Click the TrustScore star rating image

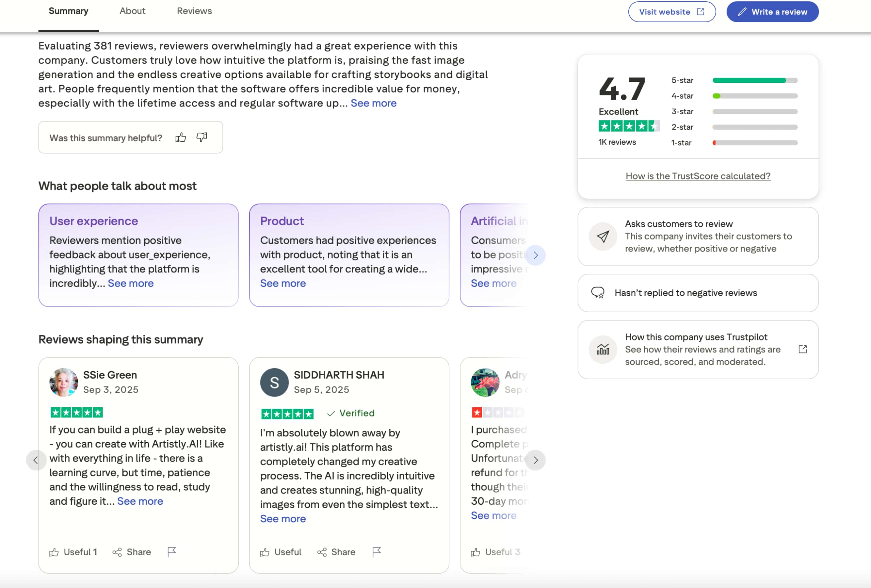point(629,126)
